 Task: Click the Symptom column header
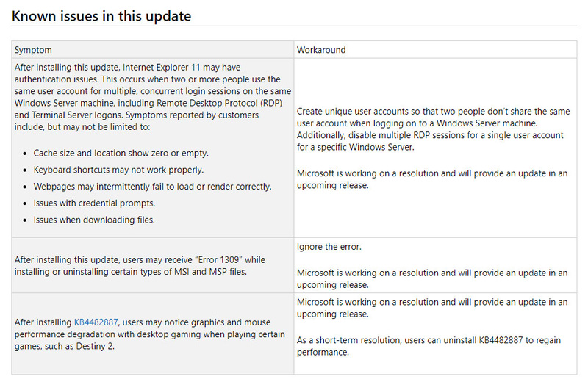coord(34,50)
